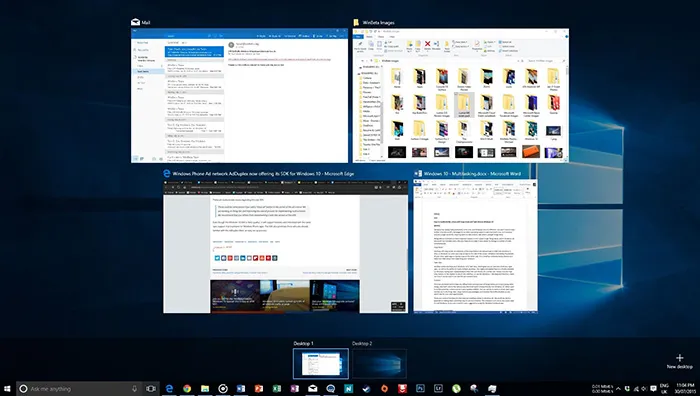
Task: Switch to the Desktop 2 virtual desktop
Action: click(379, 363)
